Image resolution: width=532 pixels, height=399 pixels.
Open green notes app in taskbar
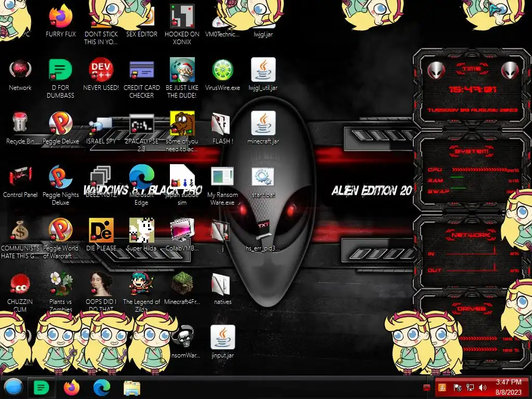tap(42, 387)
